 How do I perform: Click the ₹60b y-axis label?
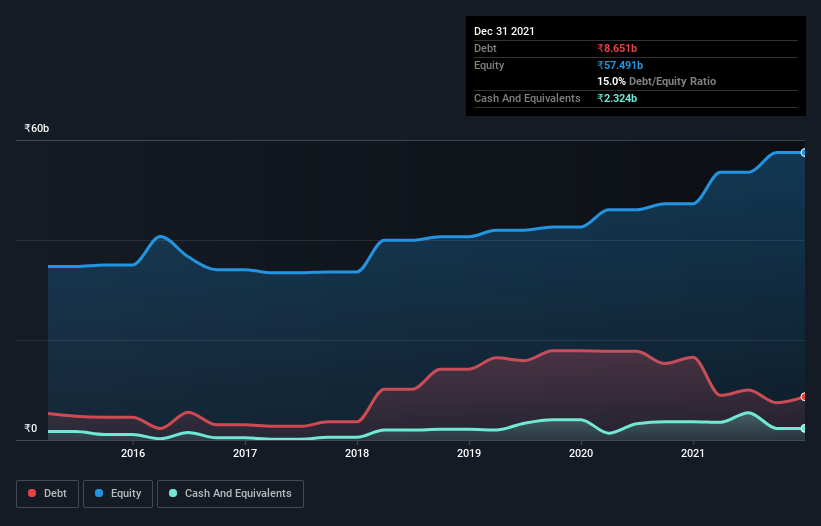(37, 129)
